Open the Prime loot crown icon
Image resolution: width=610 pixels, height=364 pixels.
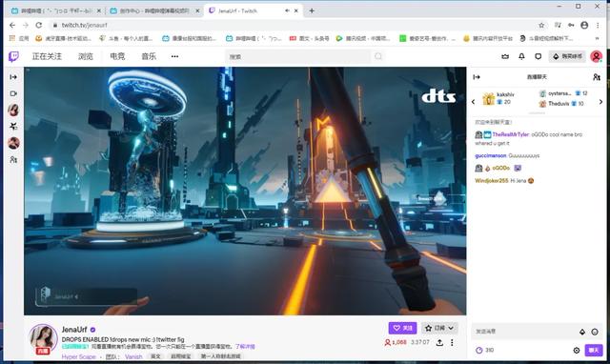[x=505, y=56]
